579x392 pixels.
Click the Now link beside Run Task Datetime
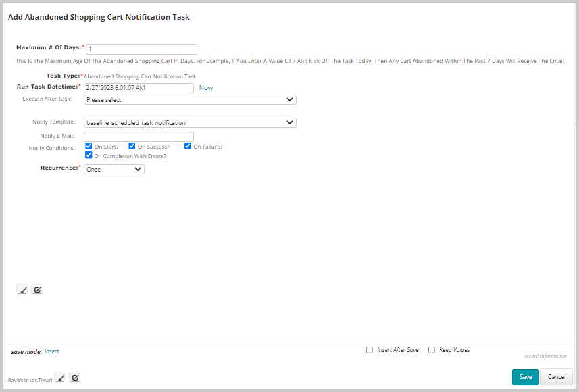205,87
